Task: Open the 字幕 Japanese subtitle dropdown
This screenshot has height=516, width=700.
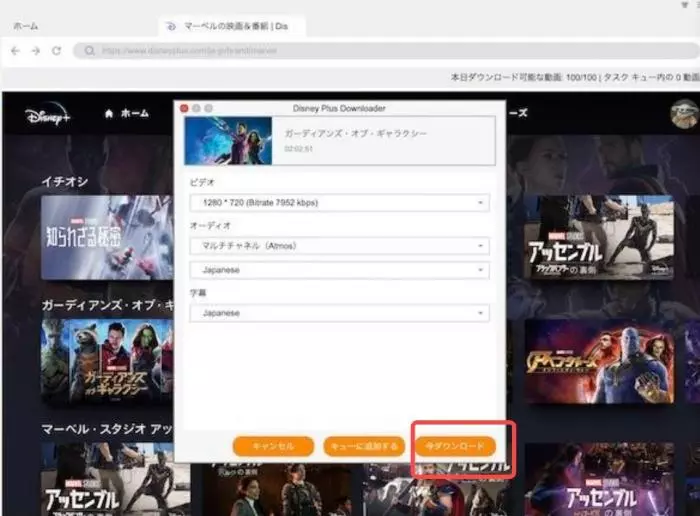Action: 339,313
